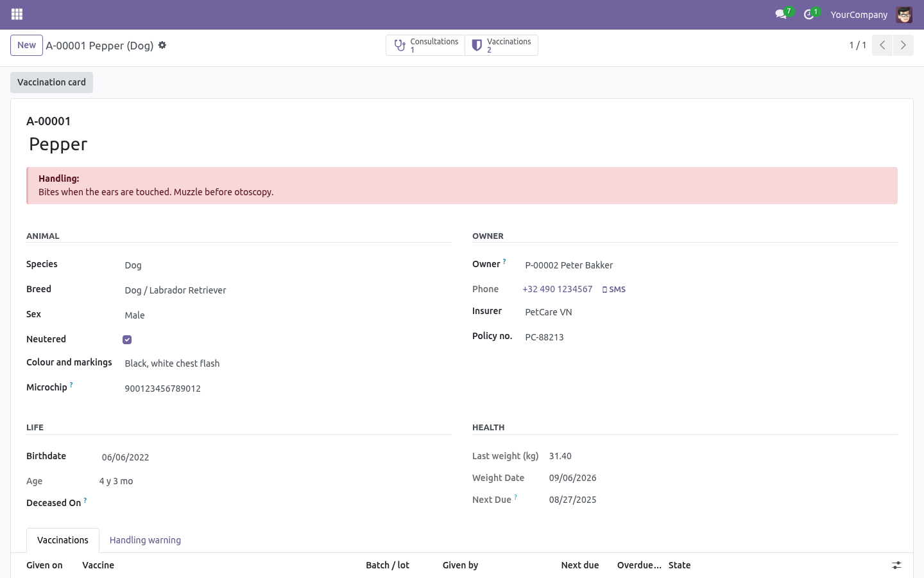Toggle the Neutered checkbox

[x=127, y=340]
